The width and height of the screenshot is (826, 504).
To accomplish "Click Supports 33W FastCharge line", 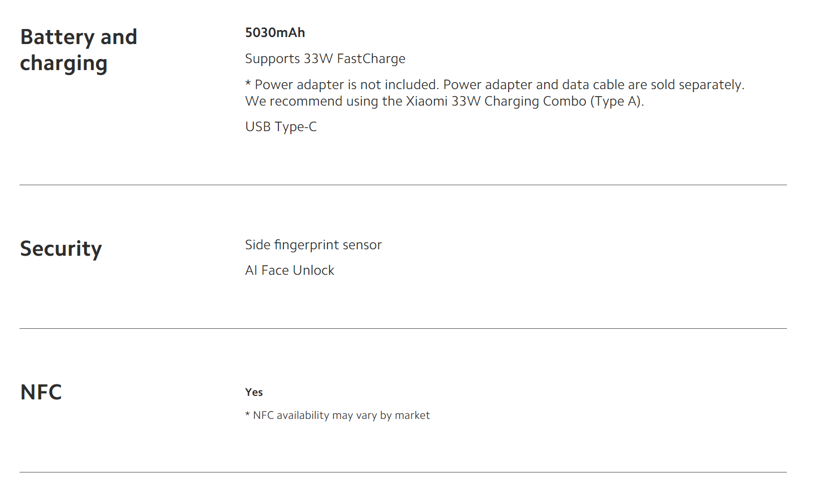I will coord(325,59).
